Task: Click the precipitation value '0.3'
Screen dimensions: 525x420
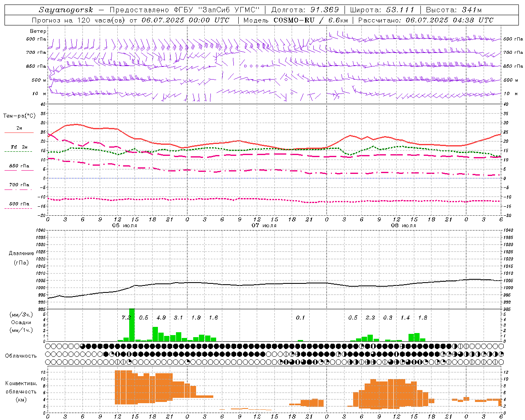Action: 388,317
